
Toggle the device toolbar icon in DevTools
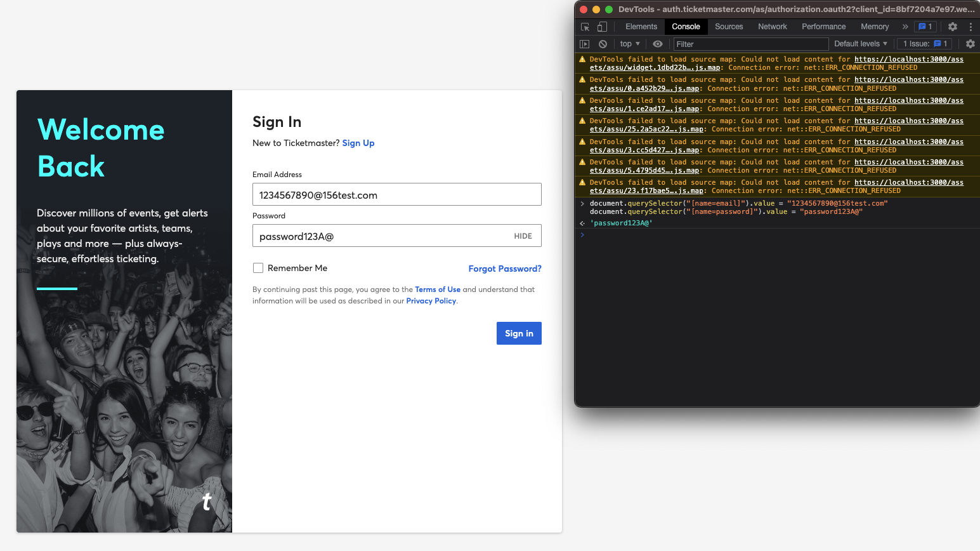coord(602,27)
